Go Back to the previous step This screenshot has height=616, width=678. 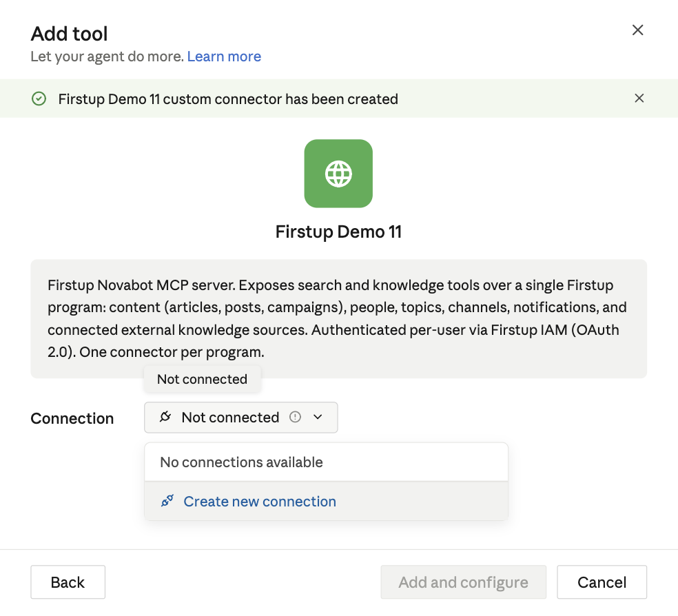pyautogui.click(x=68, y=582)
